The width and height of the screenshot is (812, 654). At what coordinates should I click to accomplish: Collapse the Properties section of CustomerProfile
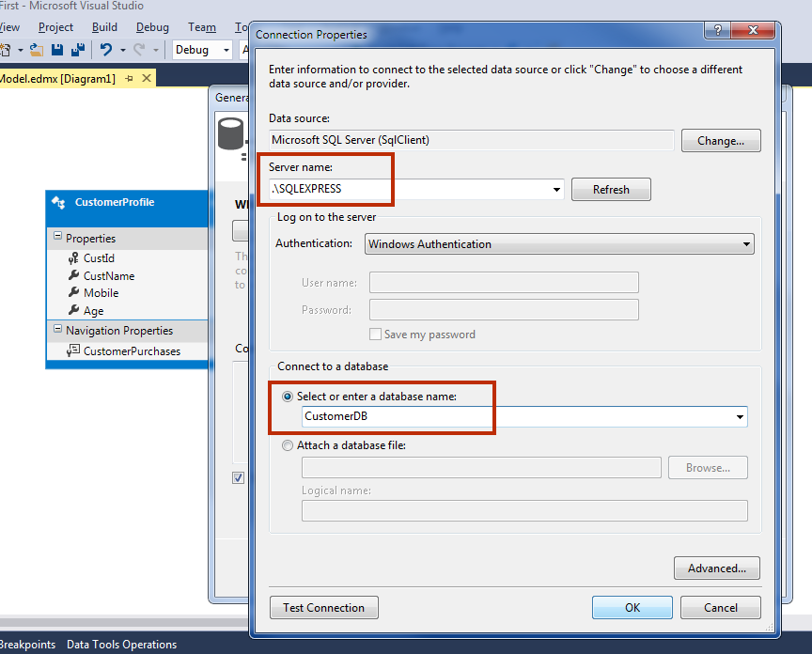coord(57,236)
